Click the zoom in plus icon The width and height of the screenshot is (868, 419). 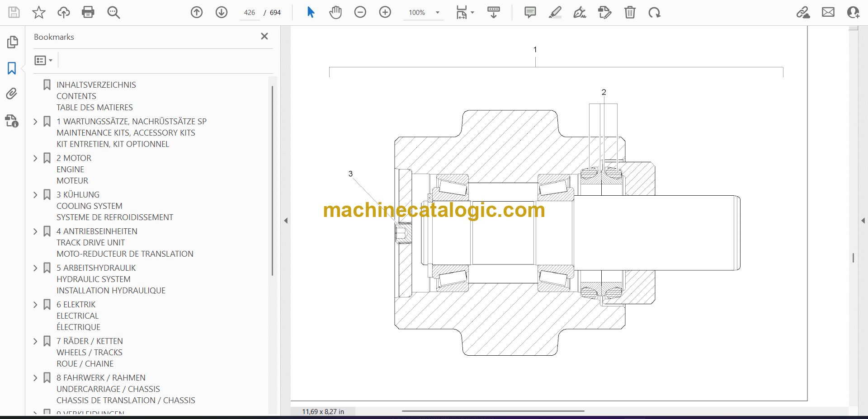point(385,12)
